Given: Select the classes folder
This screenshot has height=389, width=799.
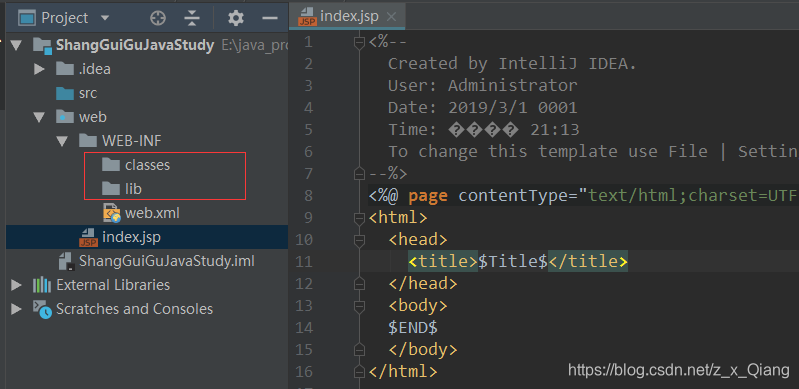Looking at the screenshot, I should 148,165.
